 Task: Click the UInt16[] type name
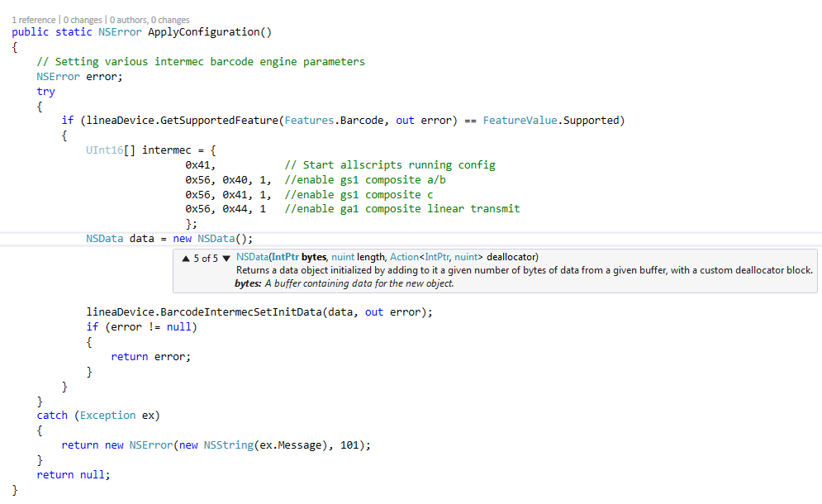tap(111, 150)
